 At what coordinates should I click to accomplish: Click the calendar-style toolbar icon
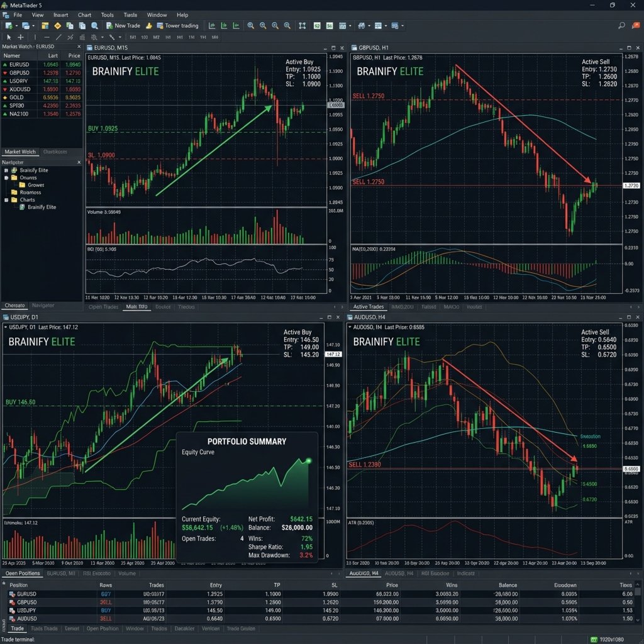point(343,25)
